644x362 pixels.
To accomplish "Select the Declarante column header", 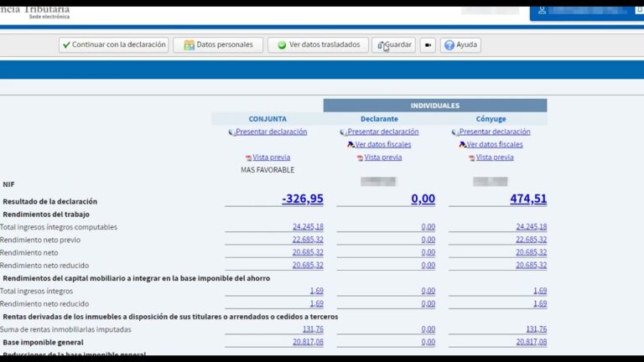I will (379, 119).
